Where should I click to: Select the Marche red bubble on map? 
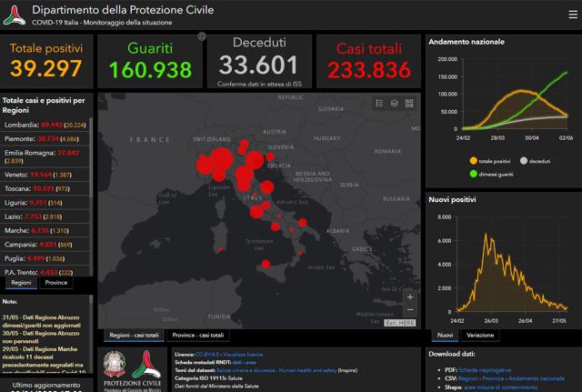(x=266, y=187)
